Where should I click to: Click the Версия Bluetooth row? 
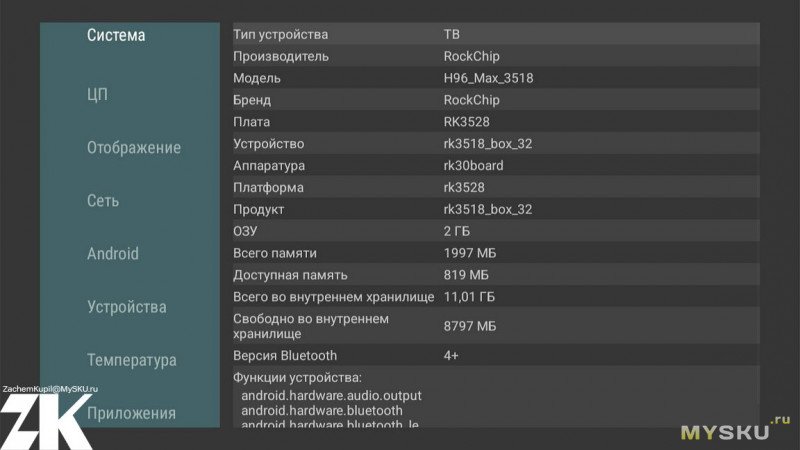click(x=495, y=355)
